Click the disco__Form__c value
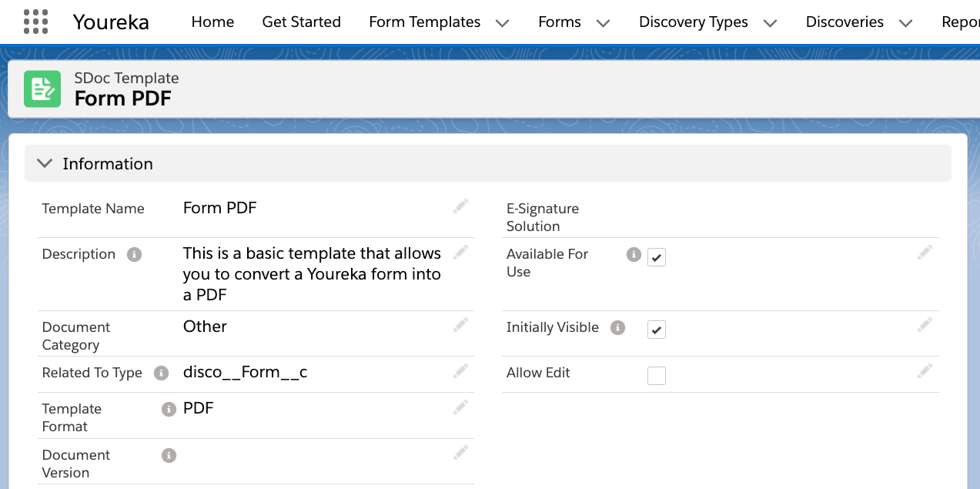Image resolution: width=980 pixels, height=489 pixels. [246, 373]
